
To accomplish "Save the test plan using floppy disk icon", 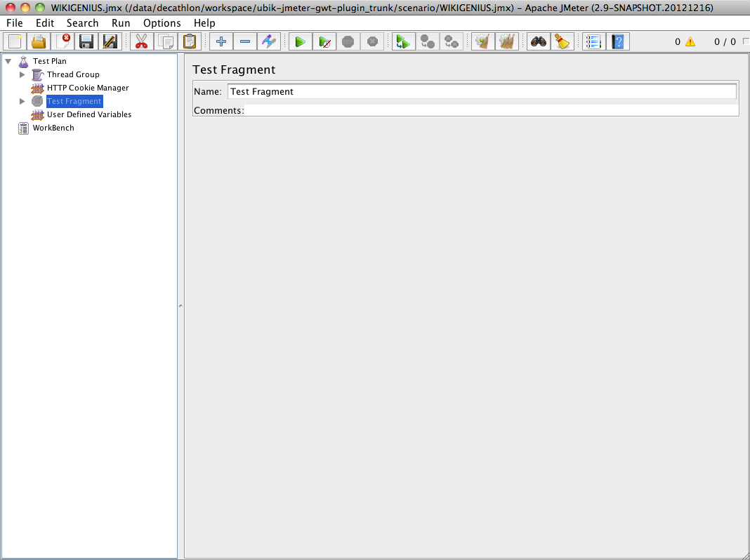I will click(86, 41).
